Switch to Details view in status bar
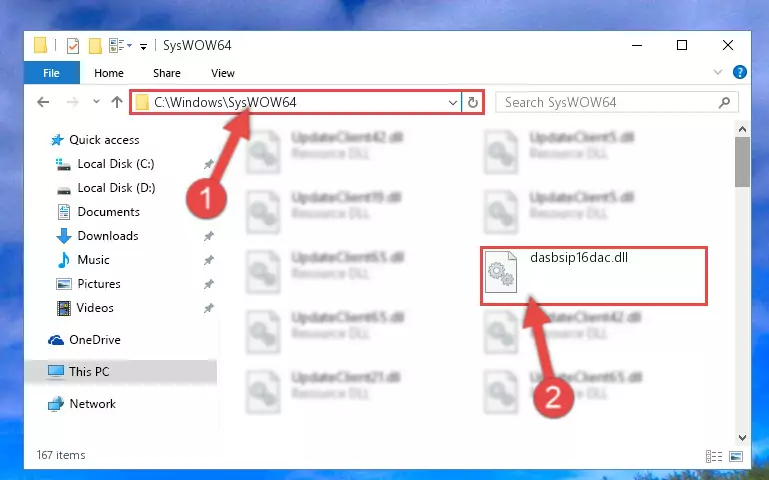The height and width of the screenshot is (480, 769). click(714, 456)
